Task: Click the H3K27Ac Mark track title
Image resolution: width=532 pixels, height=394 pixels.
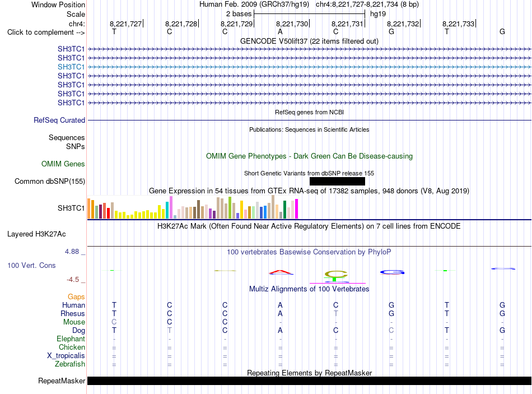Action: (x=309, y=226)
